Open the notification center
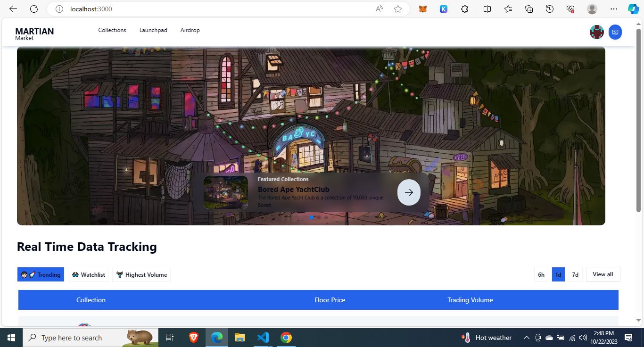The height and width of the screenshot is (347, 644). click(628, 338)
